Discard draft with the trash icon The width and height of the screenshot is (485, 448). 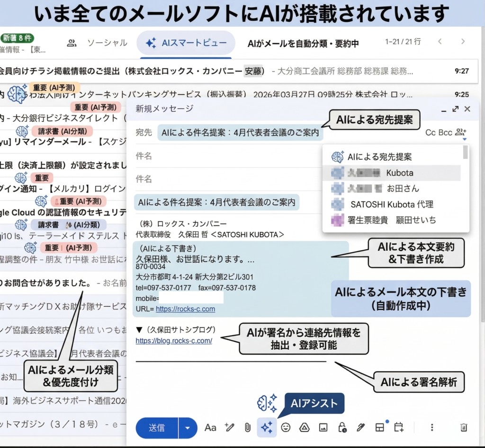(x=464, y=428)
